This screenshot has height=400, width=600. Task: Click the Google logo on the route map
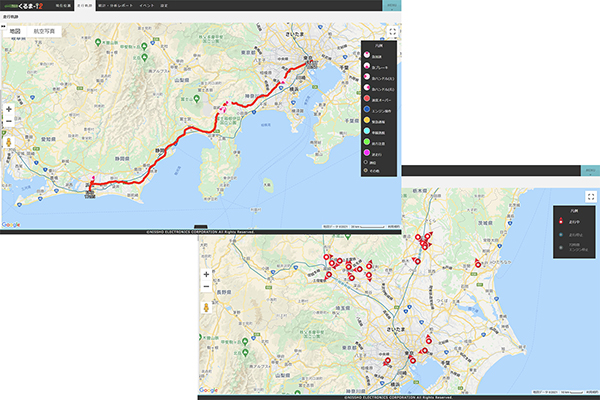pyautogui.click(x=11, y=225)
